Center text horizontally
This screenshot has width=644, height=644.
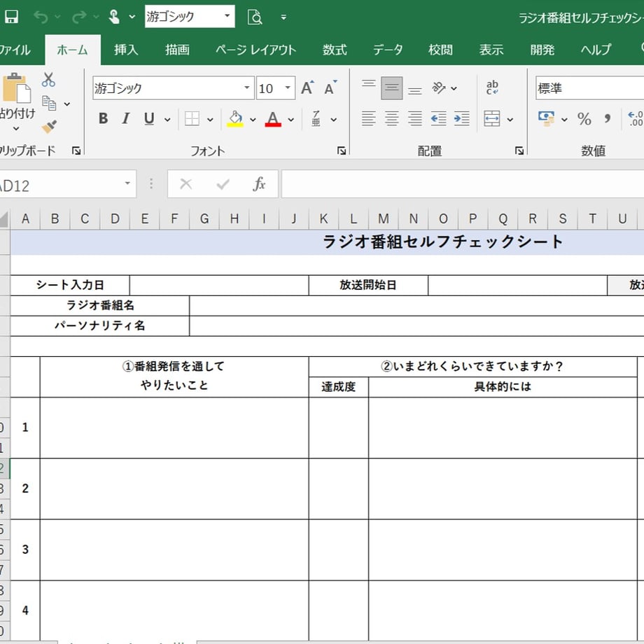[x=391, y=119]
